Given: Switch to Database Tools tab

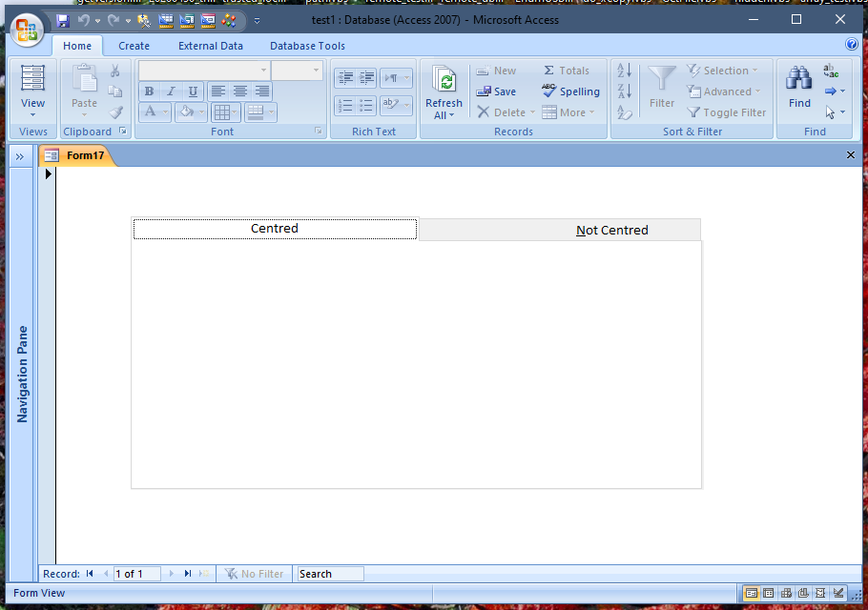Looking at the screenshot, I should [307, 46].
